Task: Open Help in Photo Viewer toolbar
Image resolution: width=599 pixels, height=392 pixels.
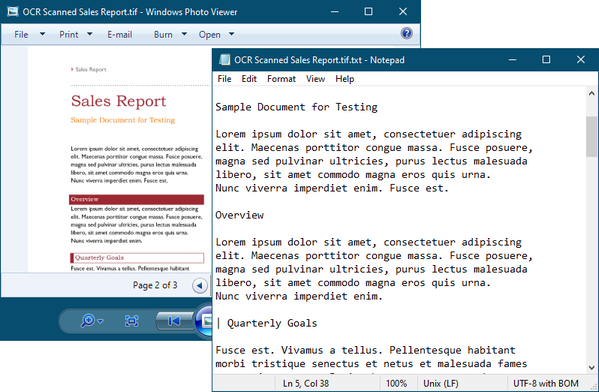Action: click(x=406, y=34)
